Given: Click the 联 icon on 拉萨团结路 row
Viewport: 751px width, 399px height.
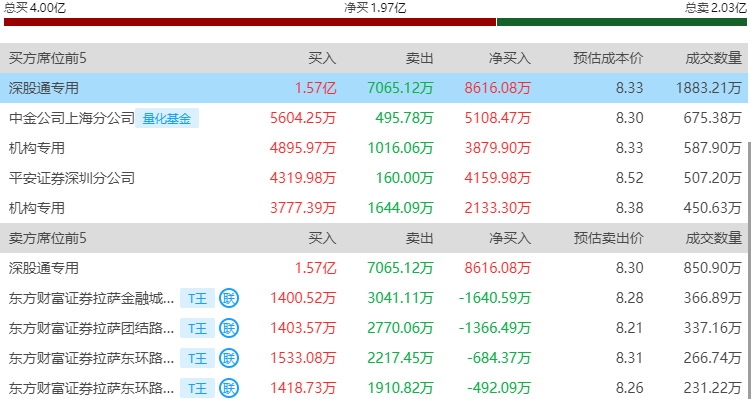Looking at the screenshot, I should [x=229, y=328].
